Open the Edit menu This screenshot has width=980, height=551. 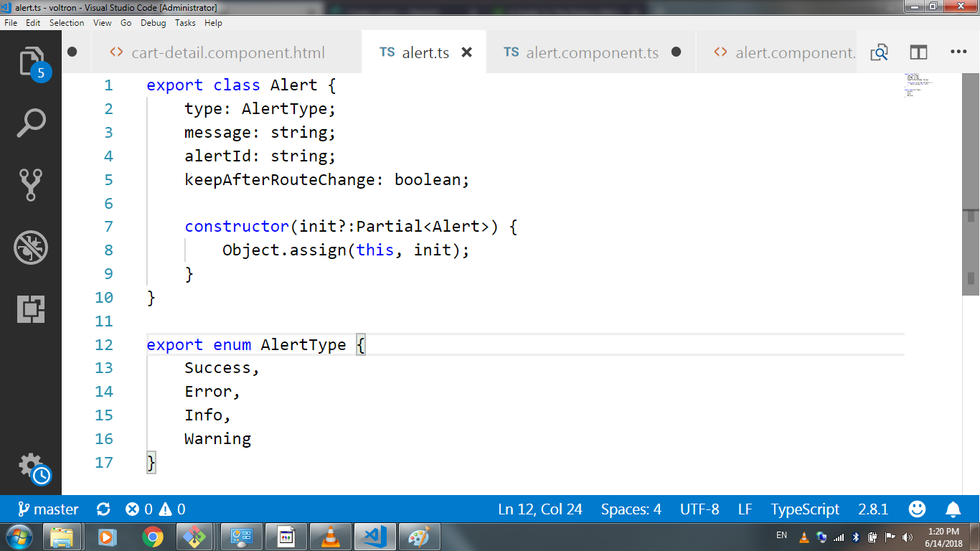pyautogui.click(x=33, y=23)
